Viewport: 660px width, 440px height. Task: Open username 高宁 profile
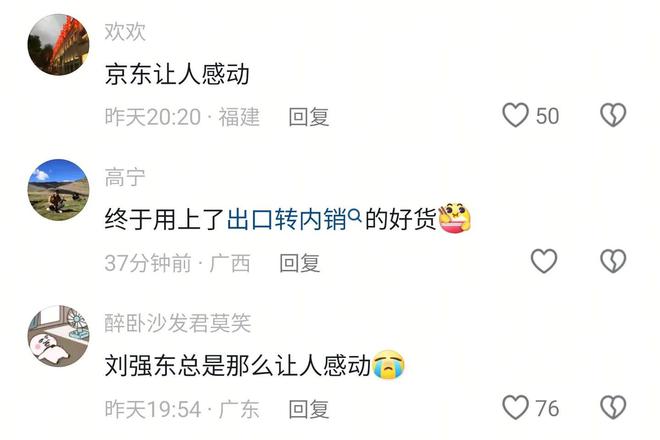click(125, 177)
